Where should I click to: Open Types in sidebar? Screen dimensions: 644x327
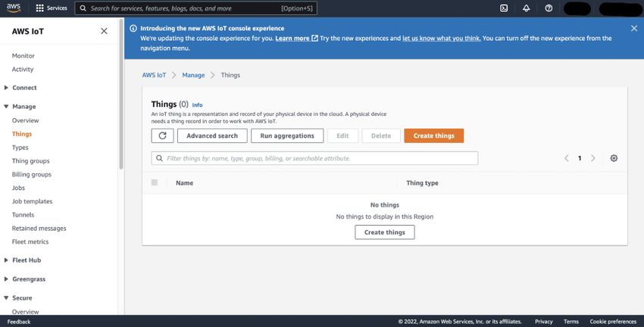coord(20,148)
